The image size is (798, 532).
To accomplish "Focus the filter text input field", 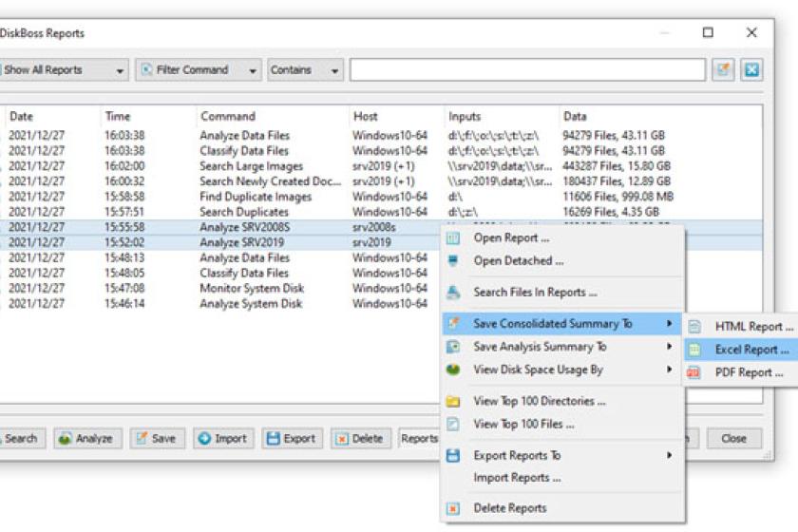I will pos(527,69).
